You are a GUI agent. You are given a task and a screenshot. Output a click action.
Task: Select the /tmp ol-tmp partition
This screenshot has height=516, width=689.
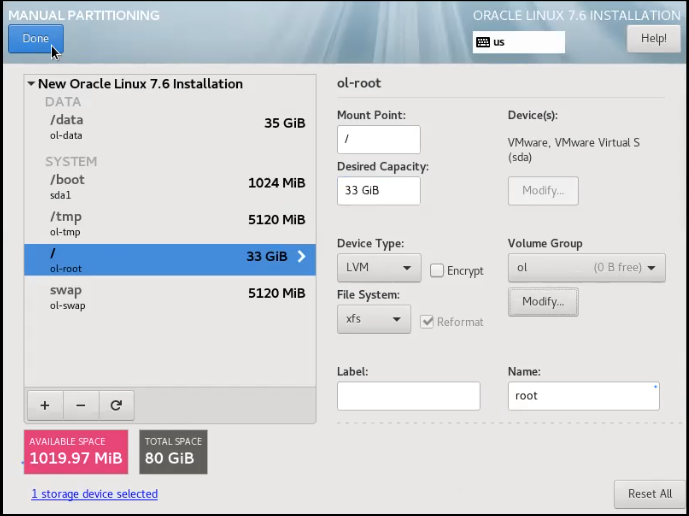[170, 223]
